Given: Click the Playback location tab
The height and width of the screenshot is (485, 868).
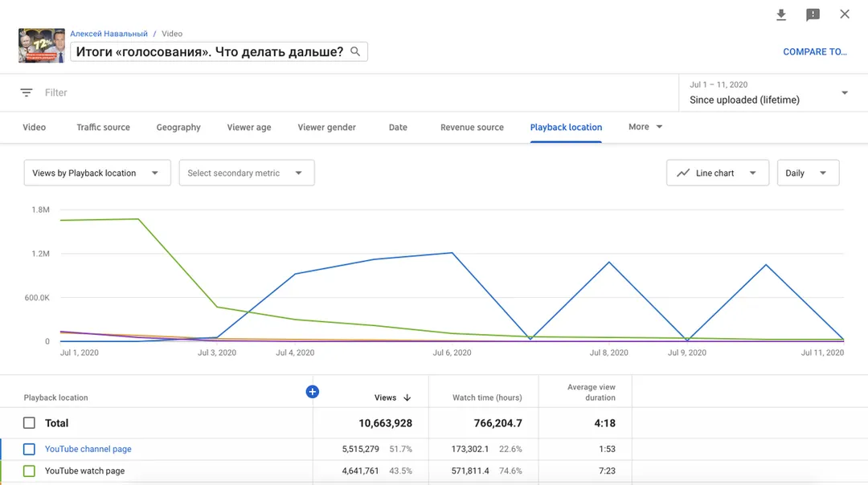Looking at the screenshot, I should 566,127.
